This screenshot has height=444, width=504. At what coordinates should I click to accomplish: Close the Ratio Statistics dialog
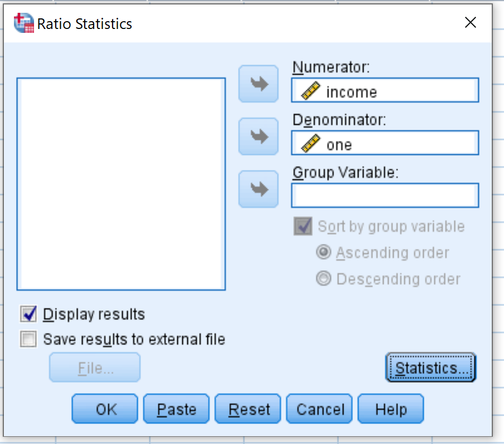470,22
